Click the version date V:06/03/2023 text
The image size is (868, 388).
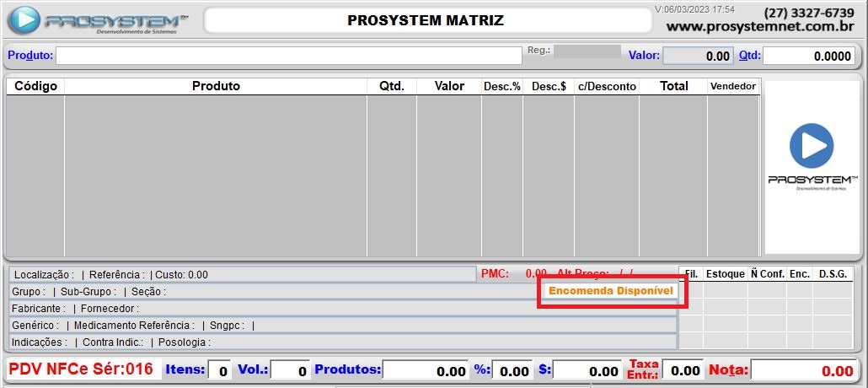[694, 9]
